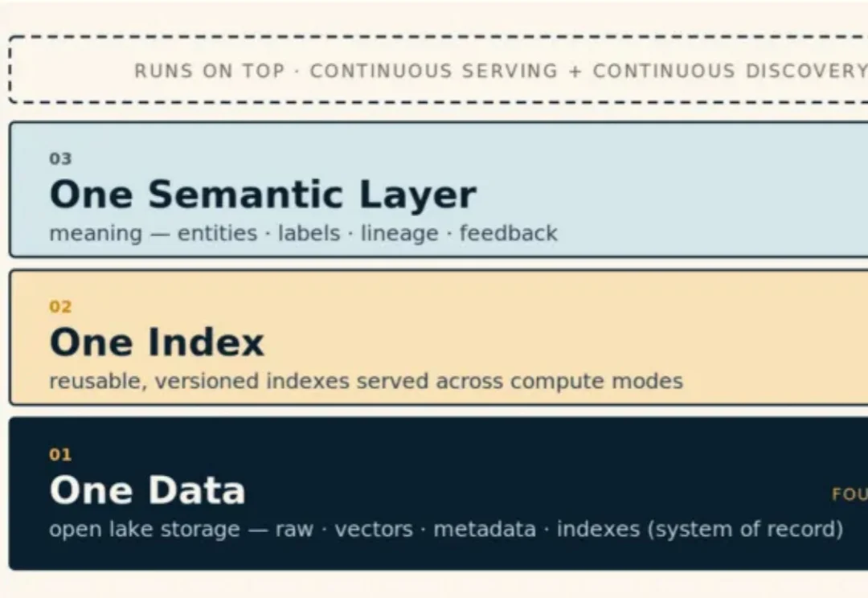Screen dimensions: 868x598
Task: Click the word lineage in subtitle
Action: click(x=399, y=233)
